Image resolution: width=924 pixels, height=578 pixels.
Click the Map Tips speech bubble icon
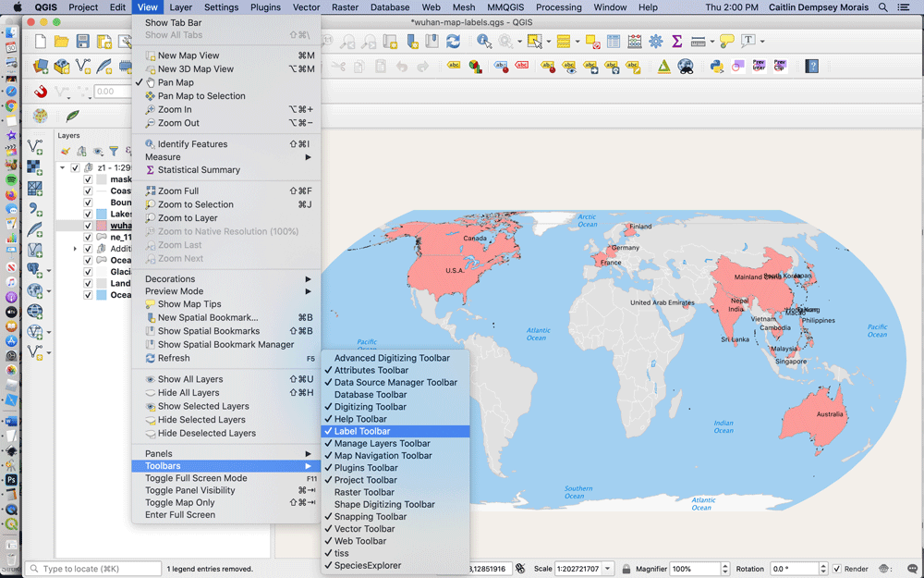click(726, 42)
